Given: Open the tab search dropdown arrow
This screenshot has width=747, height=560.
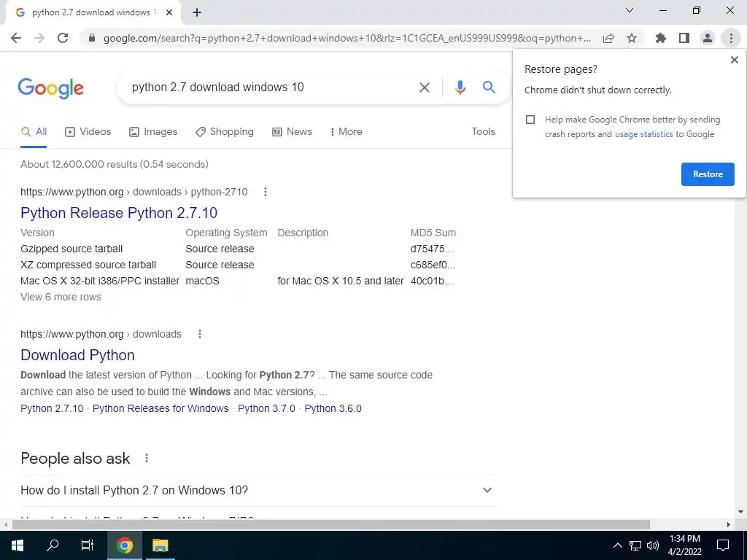Looking at the screenshot, I should [630, 10].
